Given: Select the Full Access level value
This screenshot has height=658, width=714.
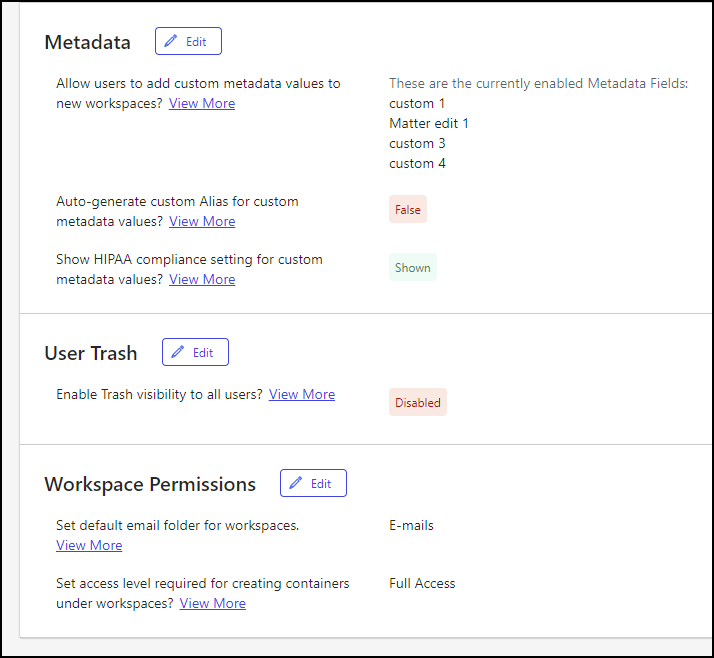Looking at the screenshot, I should coord(422,583).
